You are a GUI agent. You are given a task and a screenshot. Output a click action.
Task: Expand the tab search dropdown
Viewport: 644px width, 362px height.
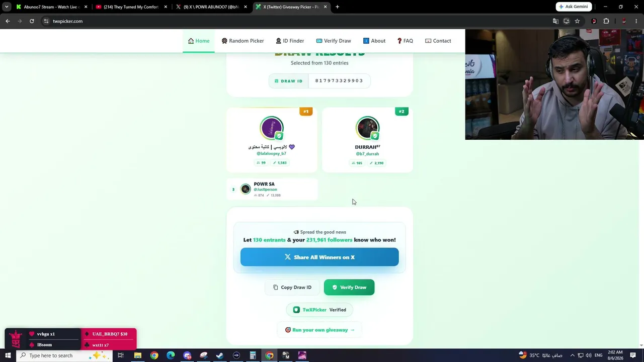click(x=7, y=7)
